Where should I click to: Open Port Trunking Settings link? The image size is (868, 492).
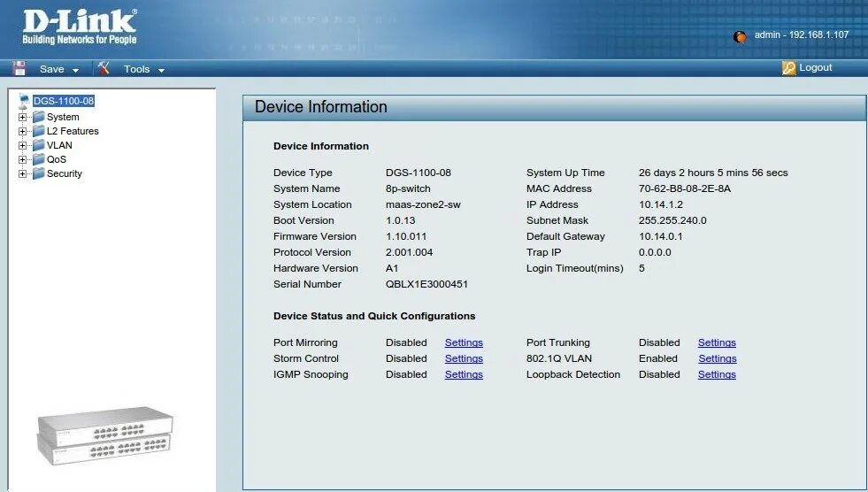pyautogui.click(x=717, y=342)
